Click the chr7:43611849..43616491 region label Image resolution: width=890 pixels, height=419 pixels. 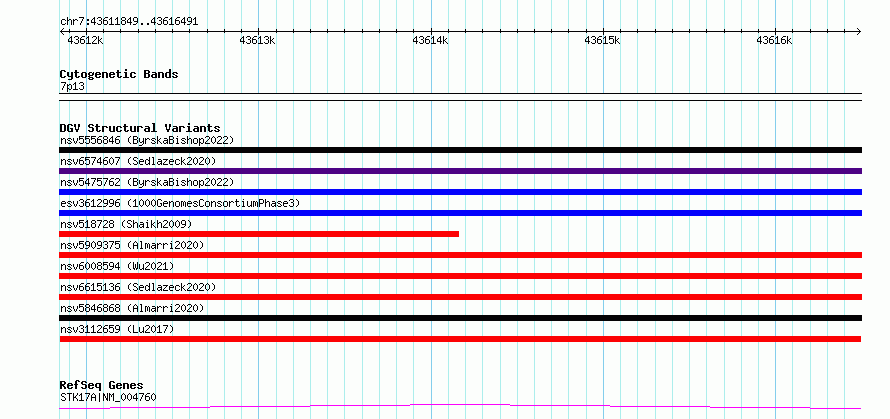click(129, 22)
